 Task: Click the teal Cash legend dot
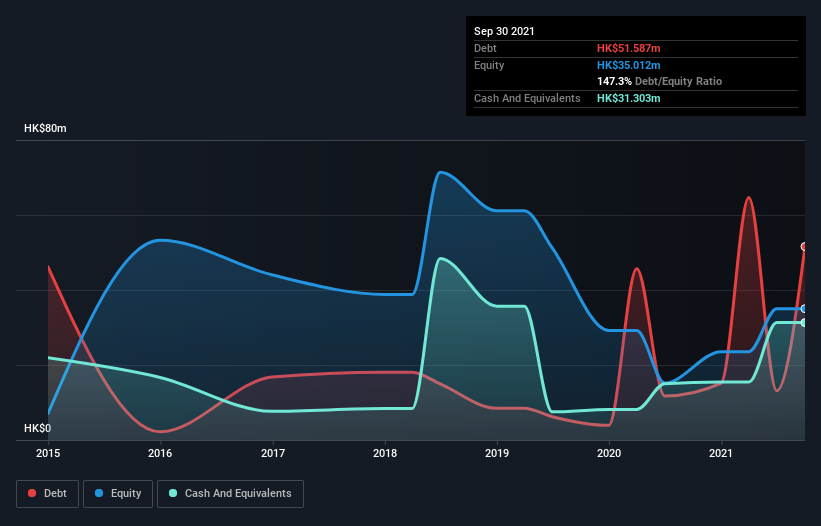[x=173, y=493]
